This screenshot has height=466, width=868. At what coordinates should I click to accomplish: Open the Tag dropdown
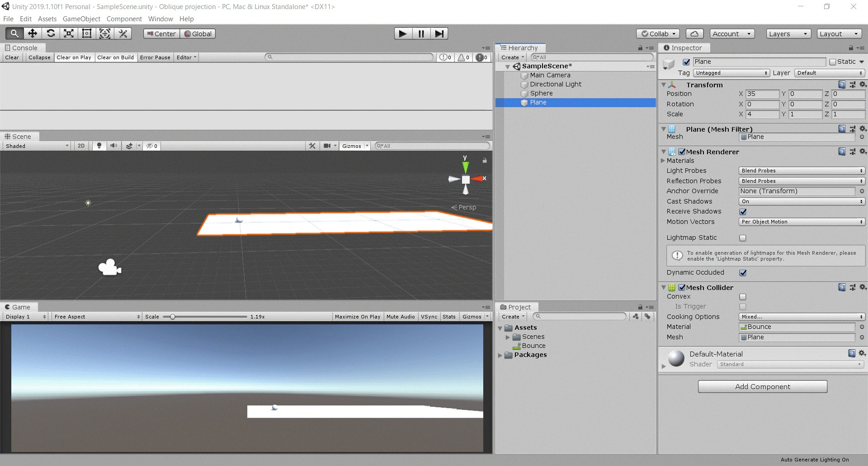pos(731,73)
